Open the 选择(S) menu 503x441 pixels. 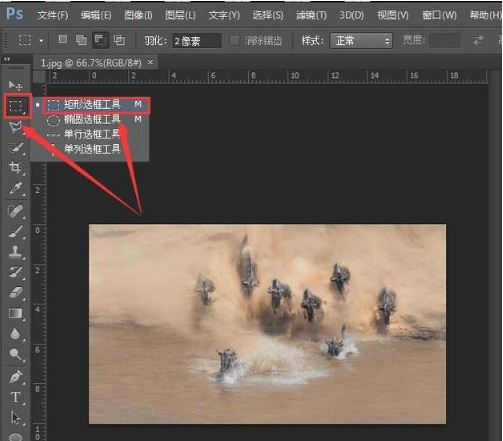pyautogui.click(x=268, y=15)
